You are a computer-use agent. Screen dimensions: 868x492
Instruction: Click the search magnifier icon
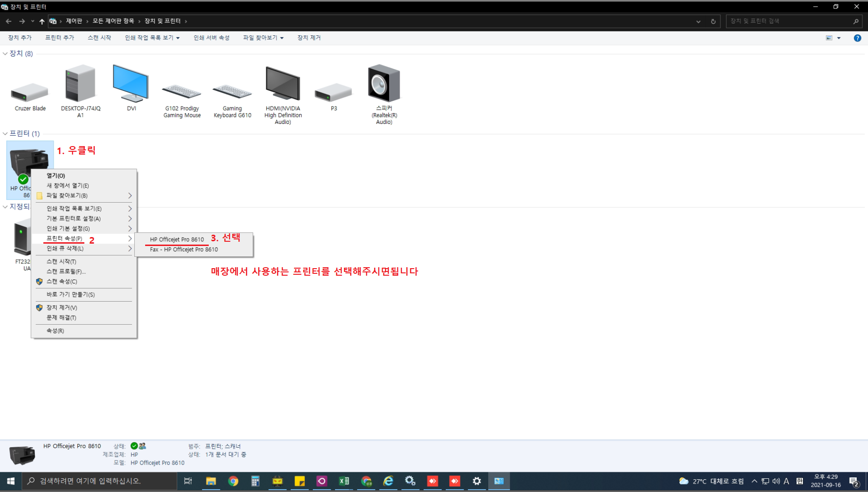click(x=856, y=21)
